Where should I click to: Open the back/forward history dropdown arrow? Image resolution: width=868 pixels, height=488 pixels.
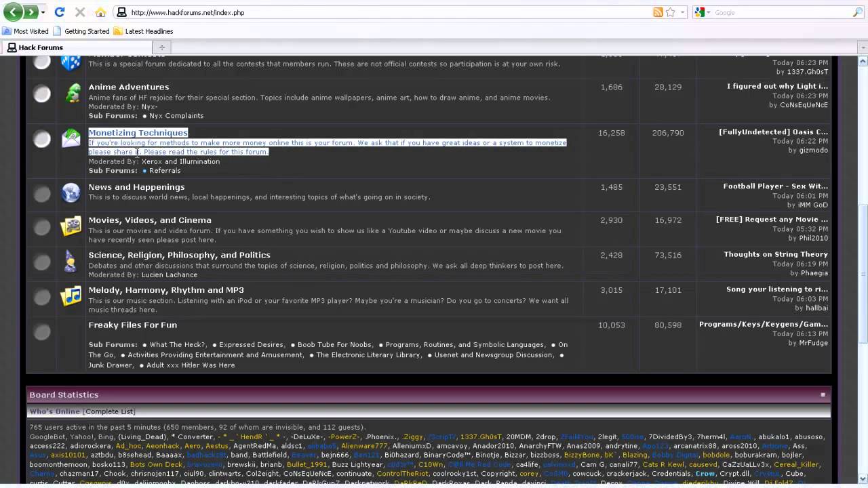[43, 12]
